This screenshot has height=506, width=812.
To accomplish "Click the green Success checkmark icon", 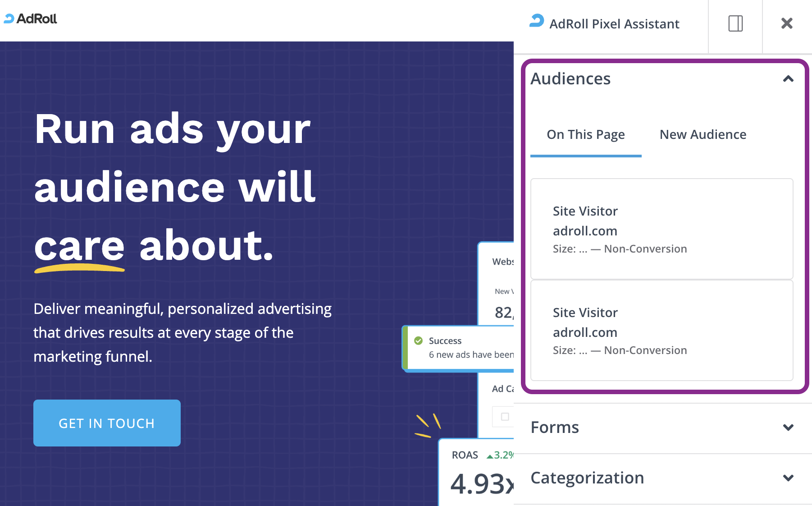I will pyautogui.click(x=418, y=340).
